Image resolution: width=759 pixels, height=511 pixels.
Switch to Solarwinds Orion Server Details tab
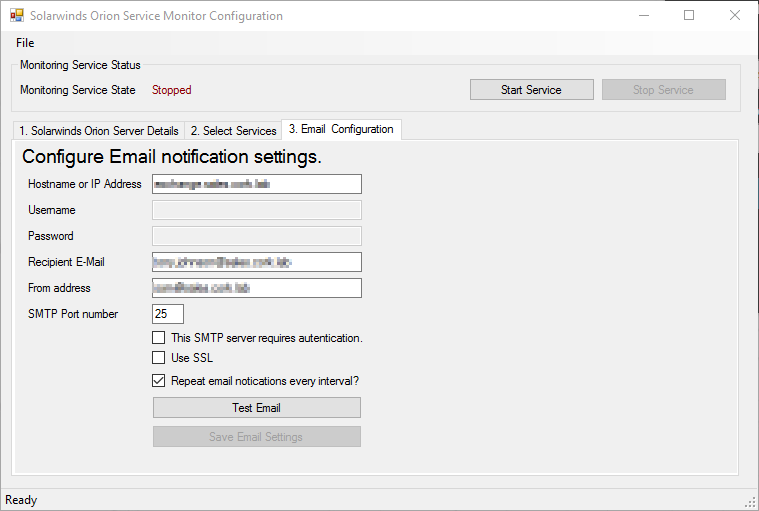coord(99,131)
